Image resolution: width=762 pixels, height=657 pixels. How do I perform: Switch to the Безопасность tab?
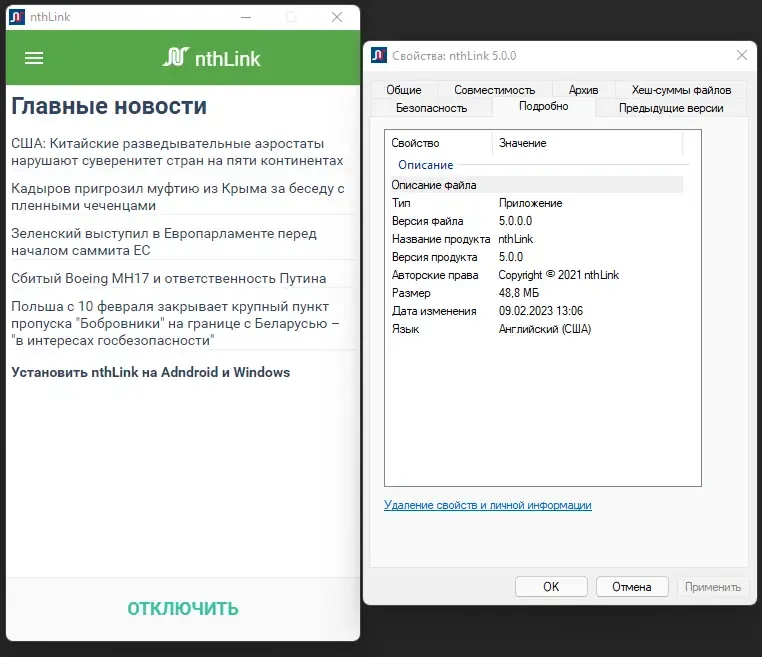pos(431,108)
